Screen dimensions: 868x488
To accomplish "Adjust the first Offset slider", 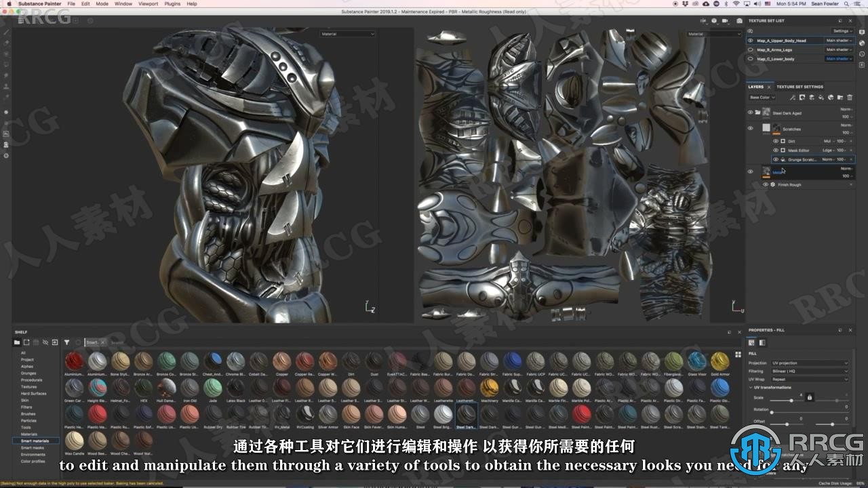I will pos(787,423).
